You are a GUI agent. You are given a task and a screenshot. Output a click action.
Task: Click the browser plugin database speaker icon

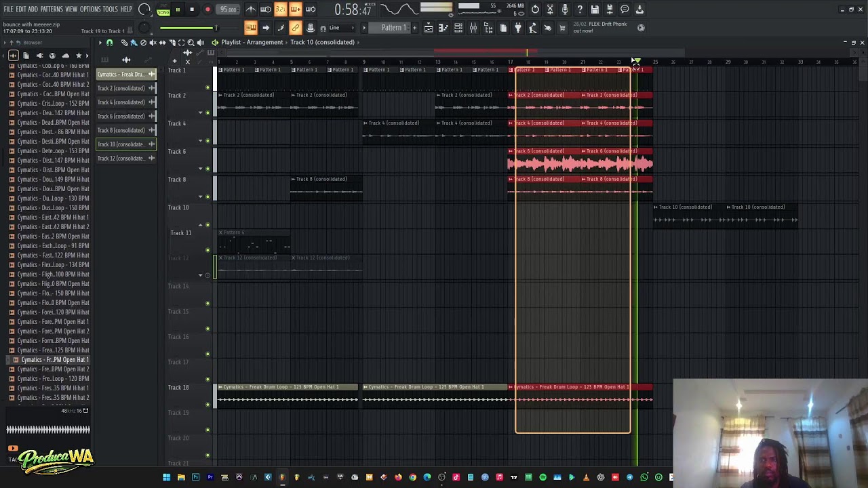(39, 56)
